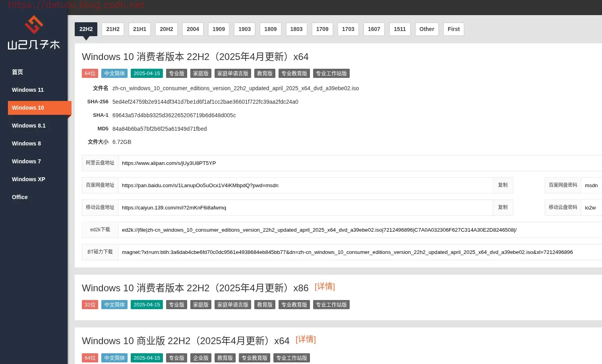Open 详情 for the 22H2 x86 consumer edition

coord(325,287)
